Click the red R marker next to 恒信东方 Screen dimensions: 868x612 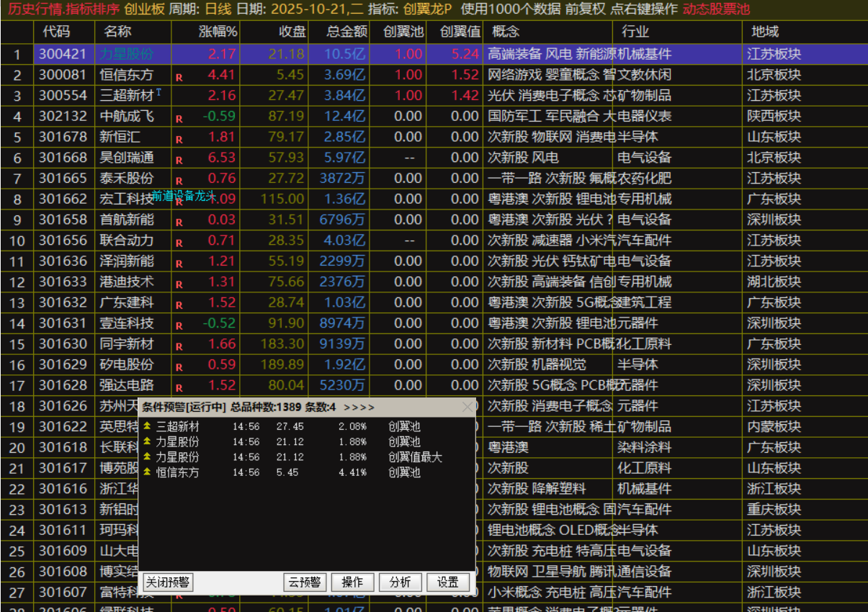pos(179,76)
